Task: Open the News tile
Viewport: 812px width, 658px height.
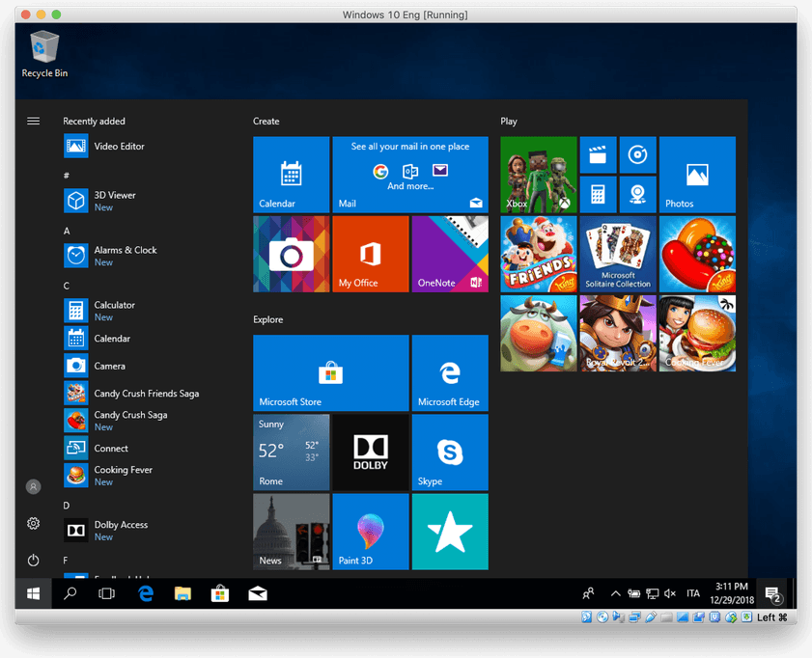Action: [x=291, y=532]
